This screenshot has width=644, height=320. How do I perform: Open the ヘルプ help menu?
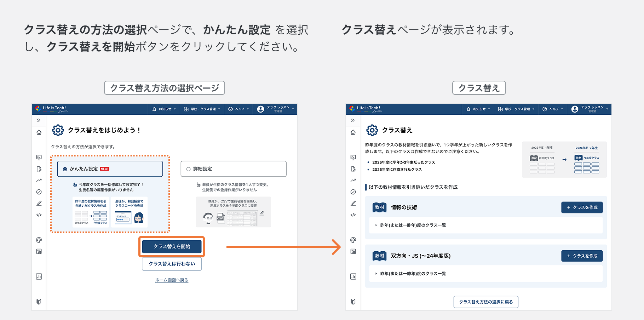[238, 109]
